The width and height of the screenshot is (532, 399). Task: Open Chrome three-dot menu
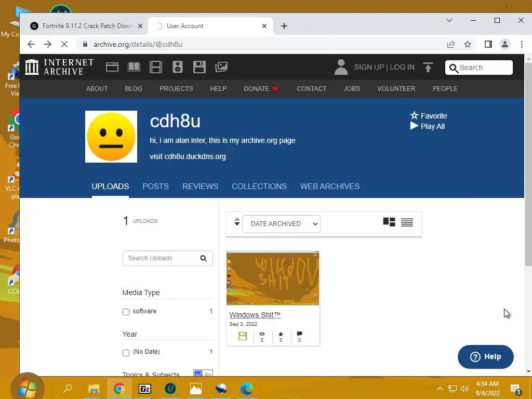[x=522, y=44]
